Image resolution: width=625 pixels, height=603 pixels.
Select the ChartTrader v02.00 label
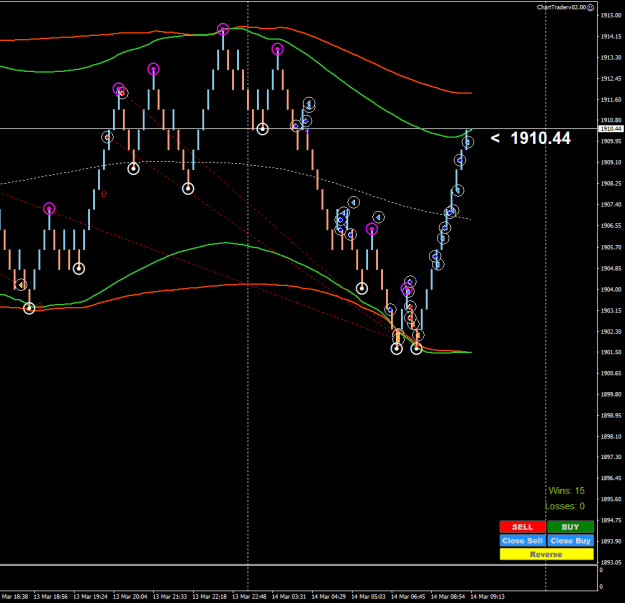pos(562,7)
